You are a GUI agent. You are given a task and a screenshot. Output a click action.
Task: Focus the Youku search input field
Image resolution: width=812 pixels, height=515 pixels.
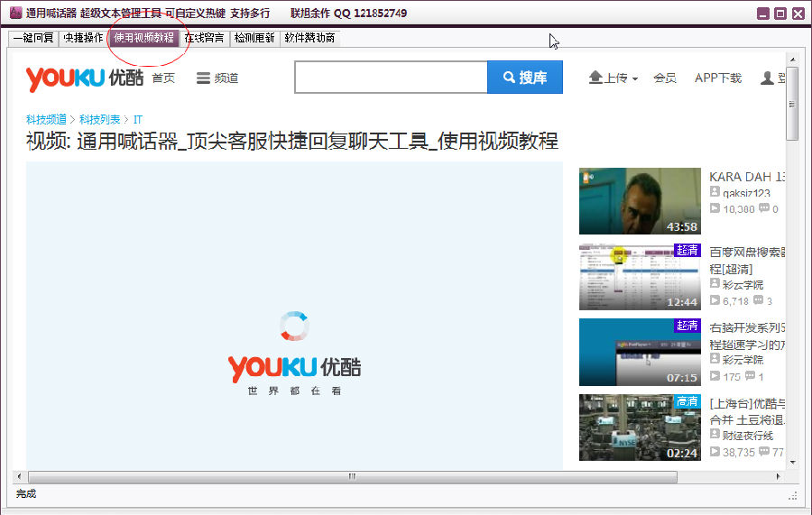(x=391, y=78)
